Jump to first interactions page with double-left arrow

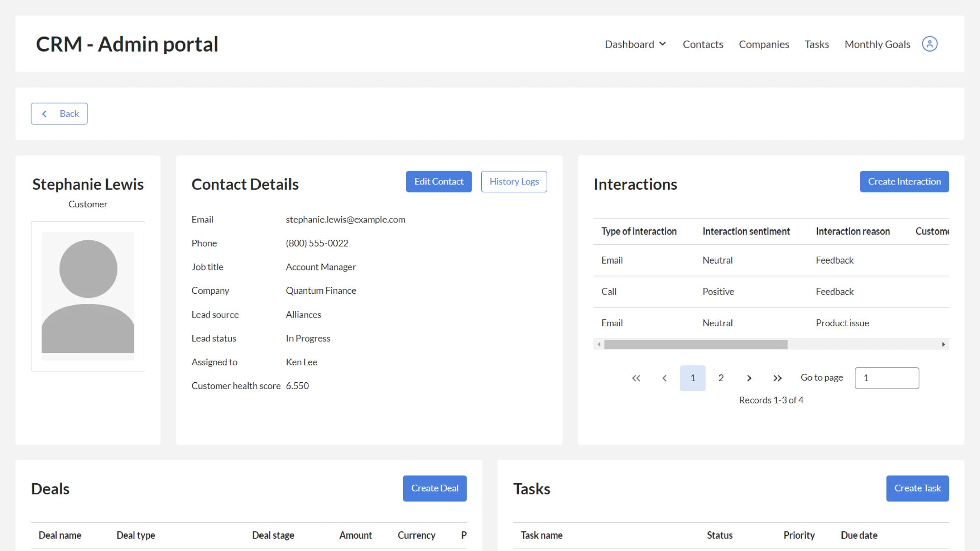(x=636, y=378)
